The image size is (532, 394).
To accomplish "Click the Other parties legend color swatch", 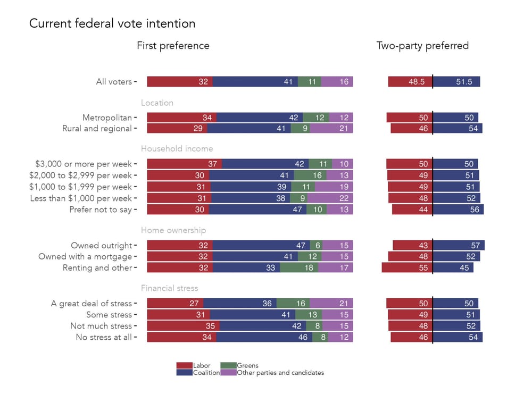I will click(x=229, y=373).
